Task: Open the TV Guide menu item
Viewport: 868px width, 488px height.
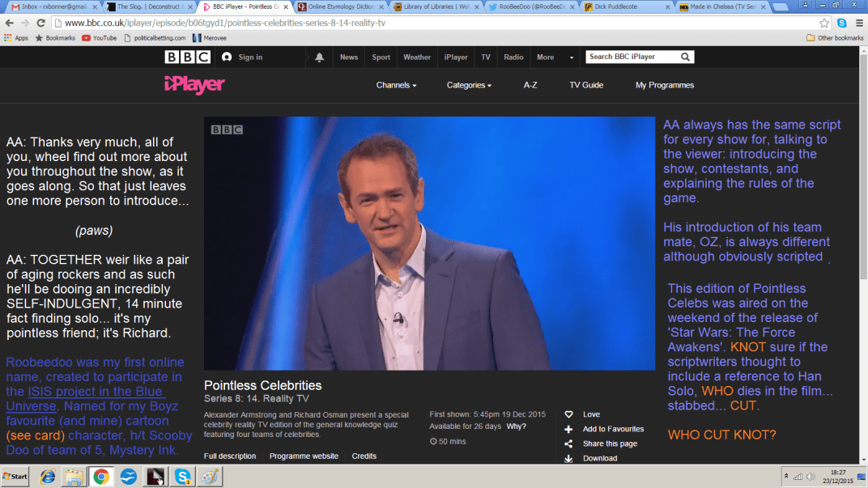Action: [586, 85]
